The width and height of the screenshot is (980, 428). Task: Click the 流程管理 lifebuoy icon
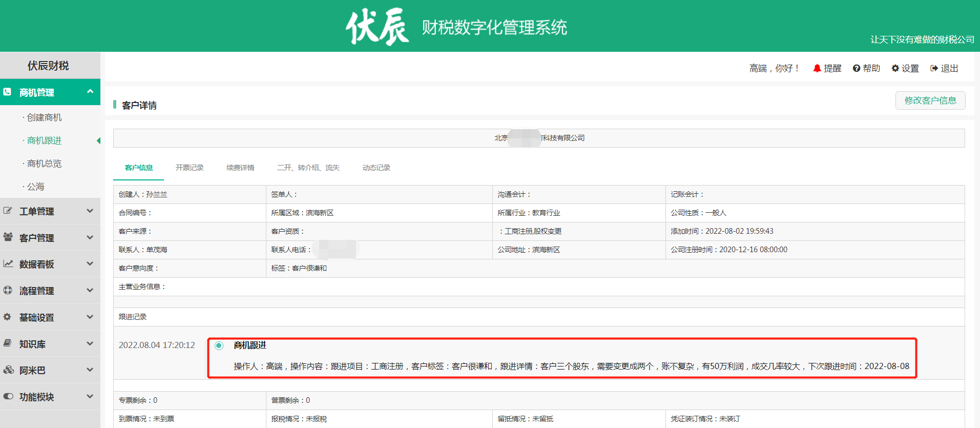pos(8,290)
